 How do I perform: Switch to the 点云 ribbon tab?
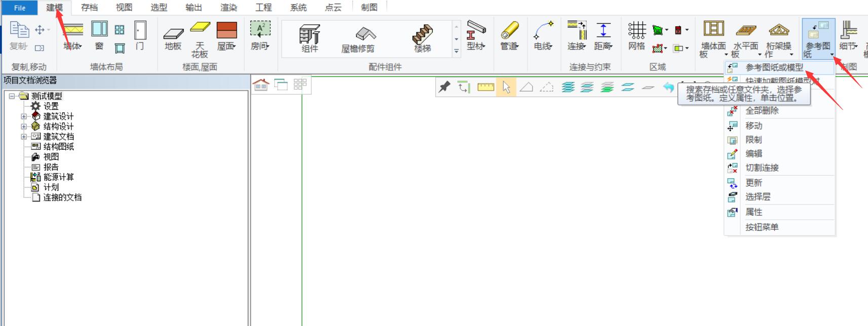[333, 8]
